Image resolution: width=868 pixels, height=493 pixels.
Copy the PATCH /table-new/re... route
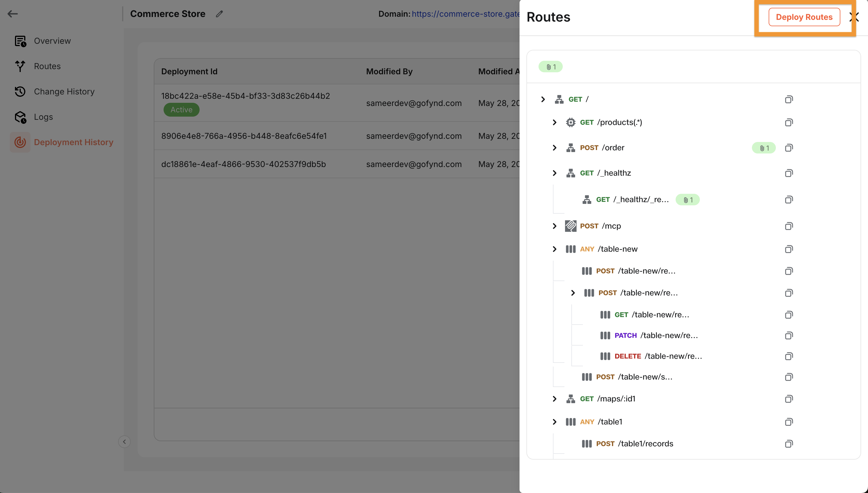click(789, 335)
